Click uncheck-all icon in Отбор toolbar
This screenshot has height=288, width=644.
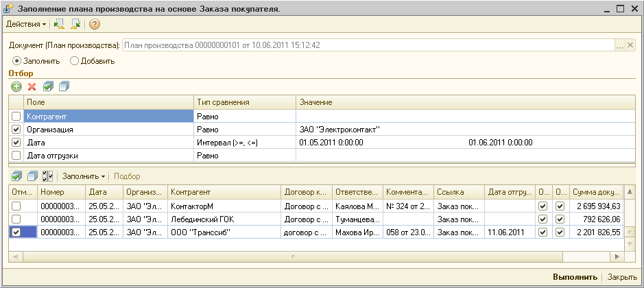[x=64, y=86]
